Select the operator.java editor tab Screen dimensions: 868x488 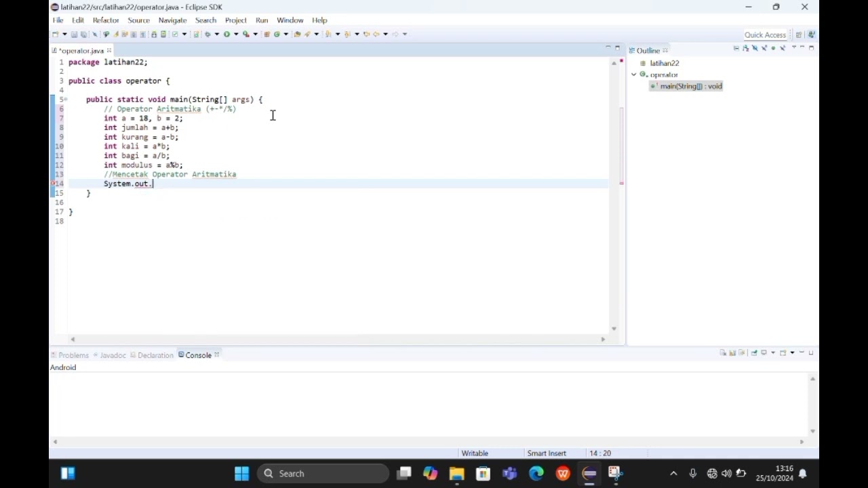81,51
